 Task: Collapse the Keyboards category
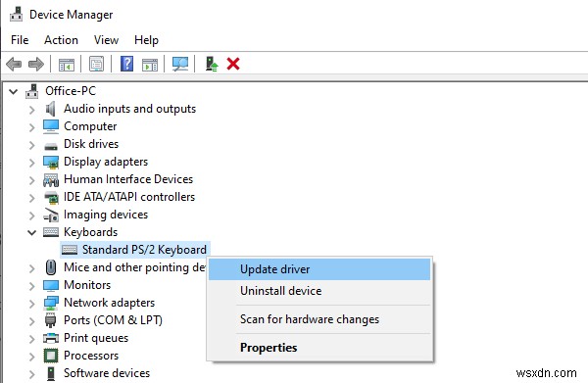(x=32, y=233)
